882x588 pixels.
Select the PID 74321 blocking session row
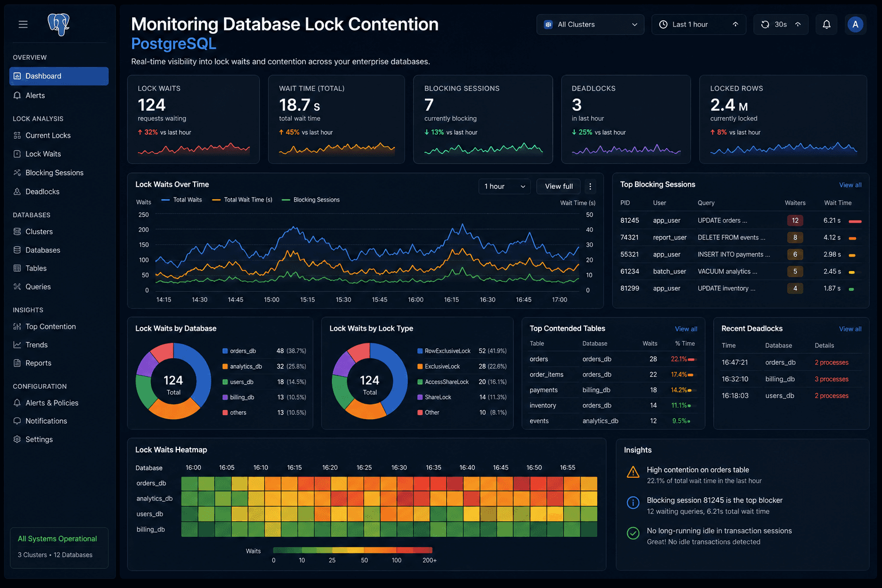coord(741,237)
